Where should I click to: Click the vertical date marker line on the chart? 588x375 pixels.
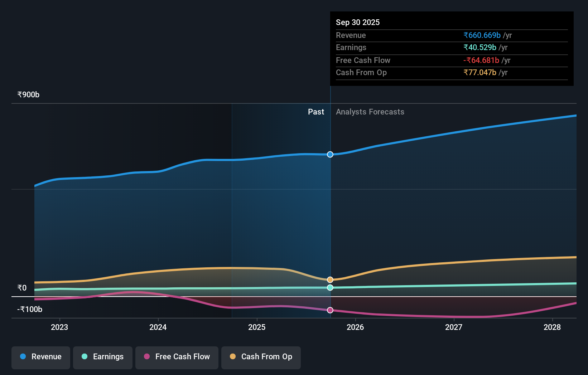tap(330, 215)
